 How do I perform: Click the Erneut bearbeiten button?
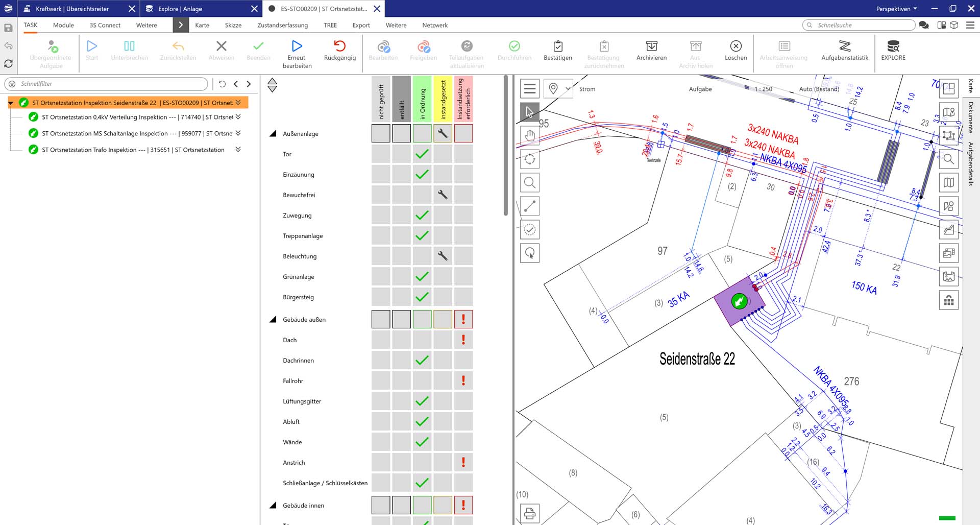tap(297, 53)
